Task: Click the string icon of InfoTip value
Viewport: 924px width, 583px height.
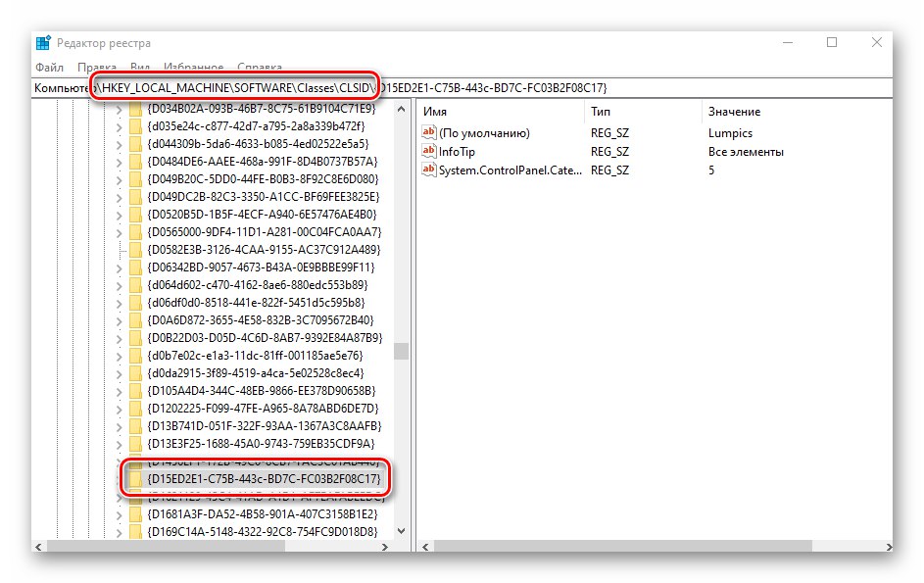Action: [429, 151]
